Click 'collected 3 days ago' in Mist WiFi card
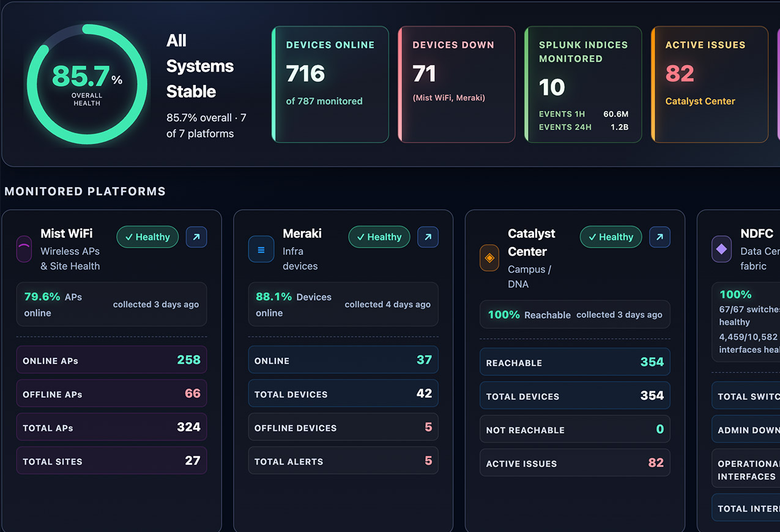Viewport: 780px width, 532px height. [x=156, y=305]
